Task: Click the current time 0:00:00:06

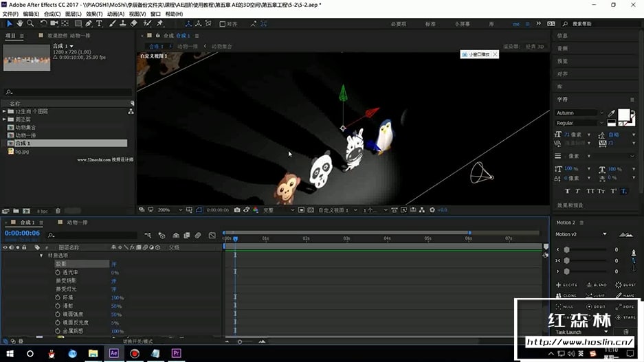Action: (x=22, y=233)
